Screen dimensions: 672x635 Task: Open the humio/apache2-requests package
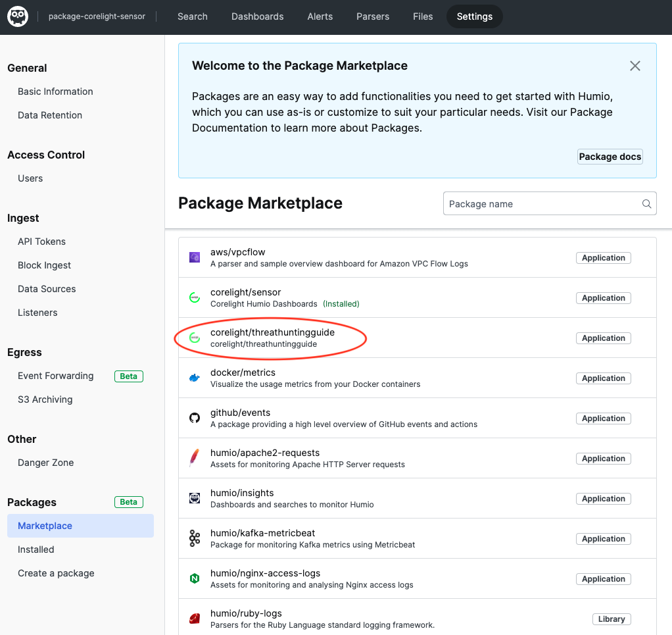pyautogui.click(x=418, y=458)
